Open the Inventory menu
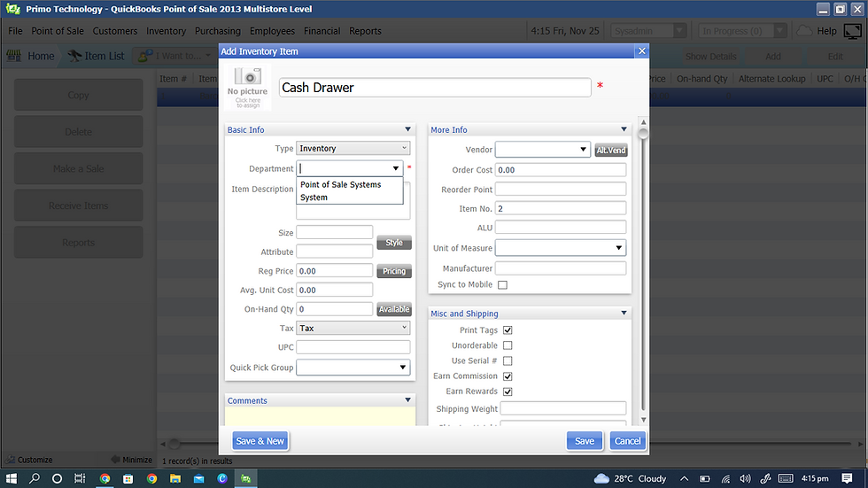 [x=167, y=31]
